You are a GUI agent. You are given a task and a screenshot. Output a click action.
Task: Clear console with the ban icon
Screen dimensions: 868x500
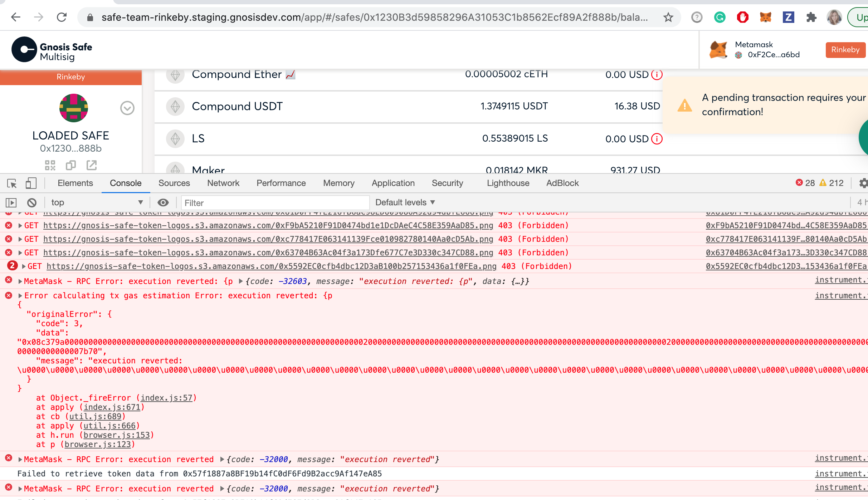coord(32,203)
